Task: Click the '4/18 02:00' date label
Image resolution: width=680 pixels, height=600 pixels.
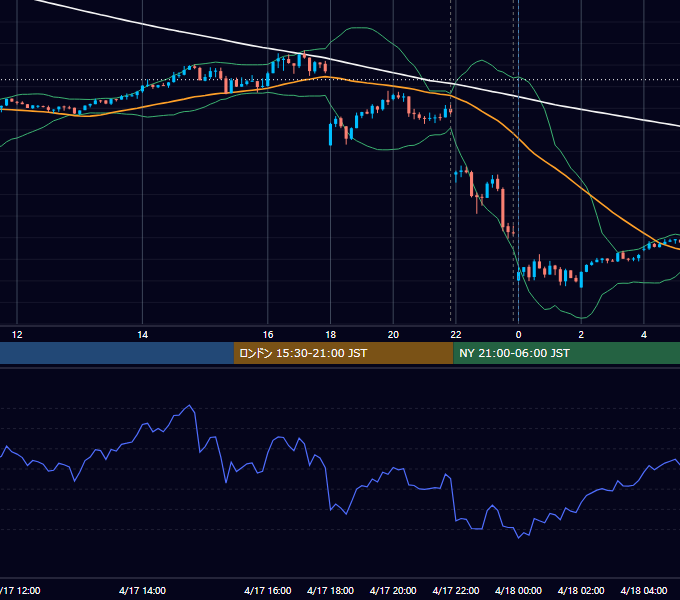Action: point(581,590)
